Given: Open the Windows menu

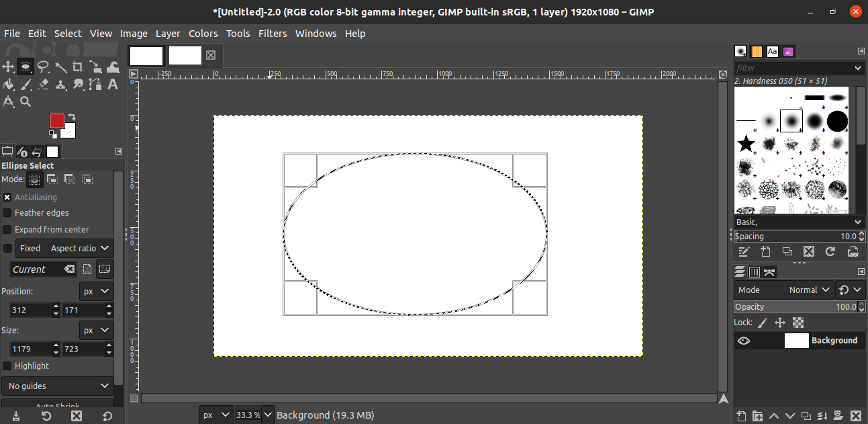Looking at the screenshot, I should [316, 33].
